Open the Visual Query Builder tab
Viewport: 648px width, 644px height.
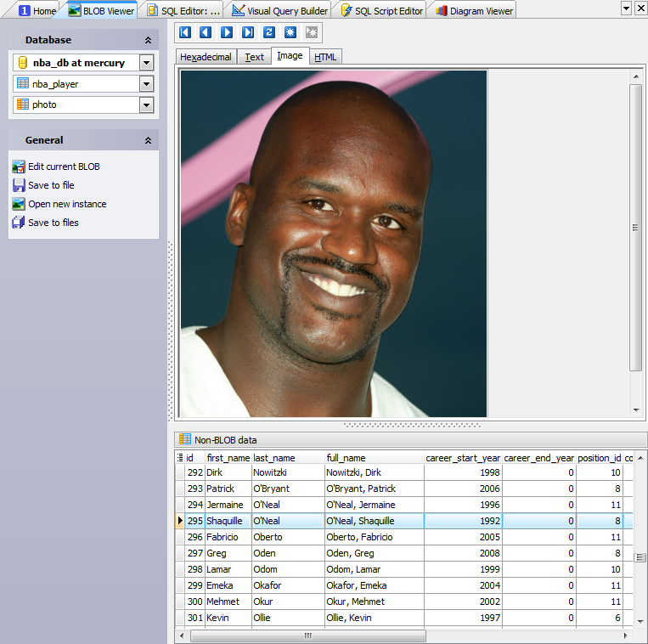(279, 11)
